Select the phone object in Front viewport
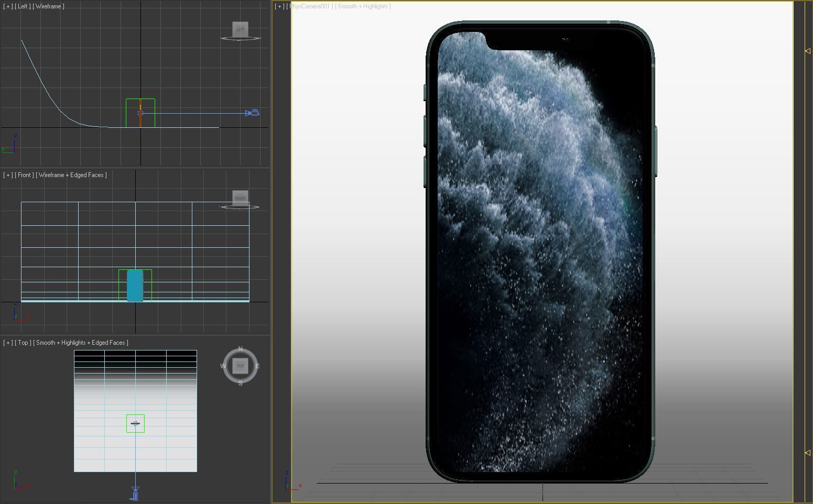Screen dimensions: 813x504 click(x=135, y=286)
